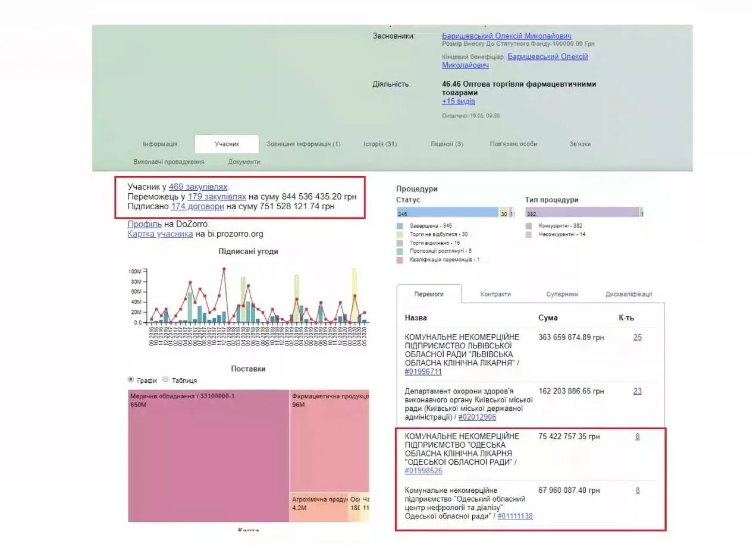
Task: Switch to the Історія (31) tab
Action: point(380,144)
